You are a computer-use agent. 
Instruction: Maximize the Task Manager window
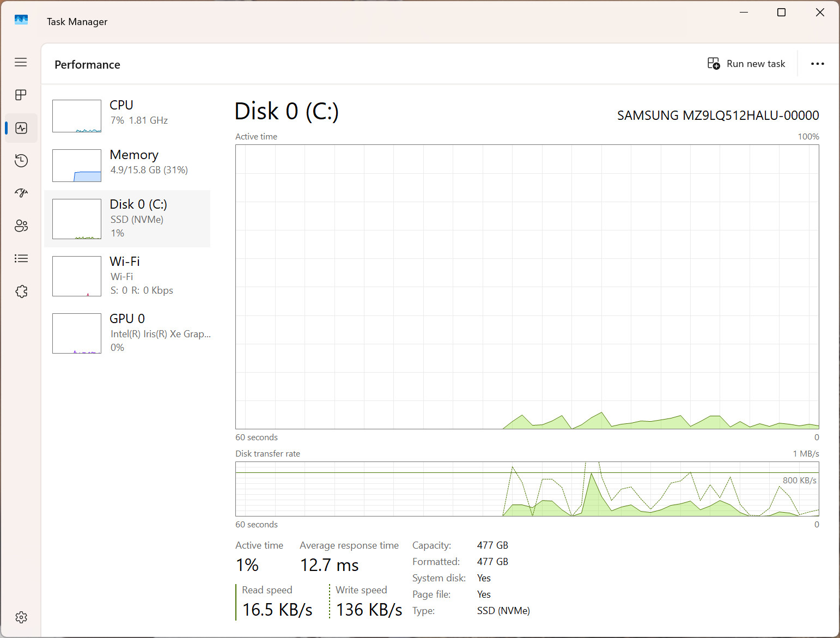pyautogui.click(x=781, y=13)
